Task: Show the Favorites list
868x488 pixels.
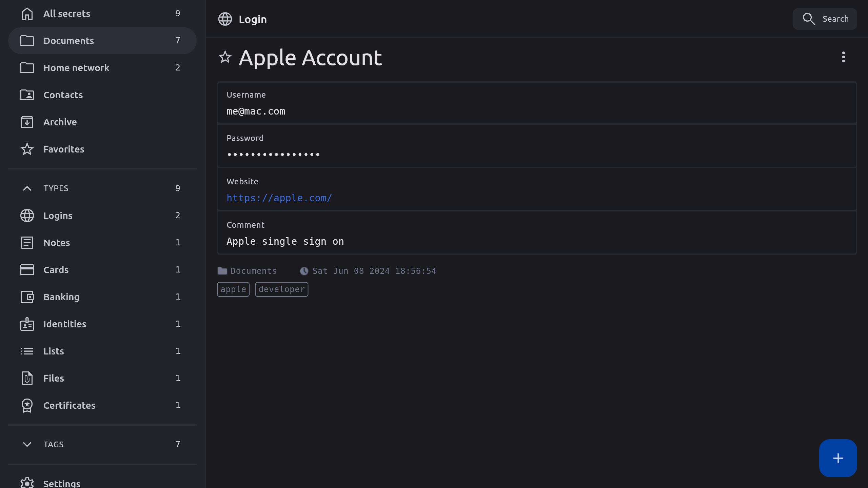Action: pyautogui.click(x=64, y=149)
